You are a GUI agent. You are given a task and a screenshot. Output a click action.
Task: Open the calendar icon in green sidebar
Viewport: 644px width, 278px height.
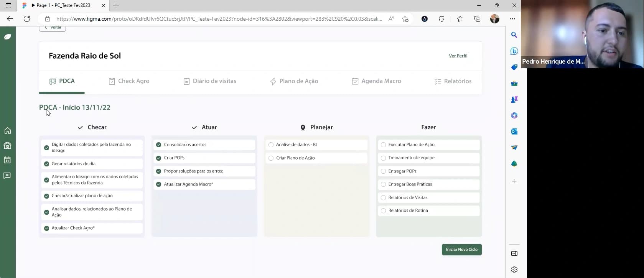[x=7, y=160]
